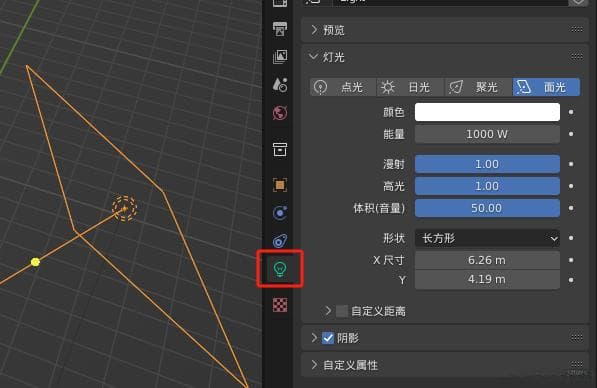Viewport: 597px width, 388px height.
Task: Open the 形状 dropdown showing 长方形
Action: coord(487,238)
